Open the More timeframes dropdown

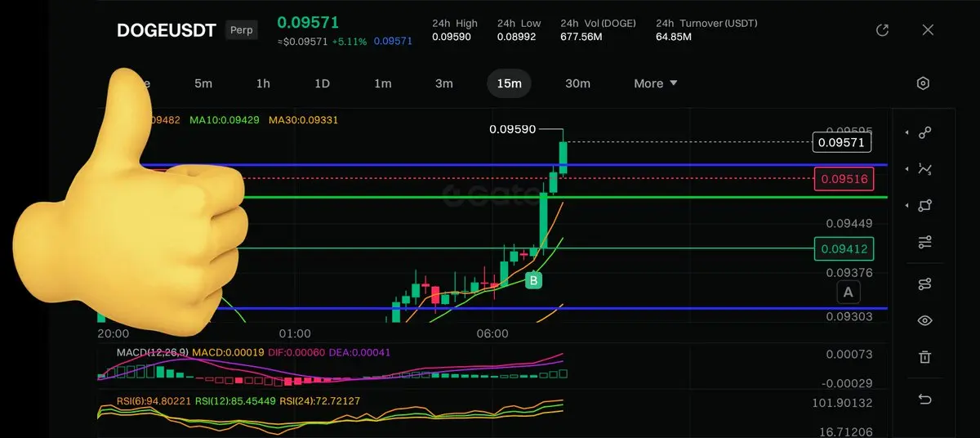[656, 83]
